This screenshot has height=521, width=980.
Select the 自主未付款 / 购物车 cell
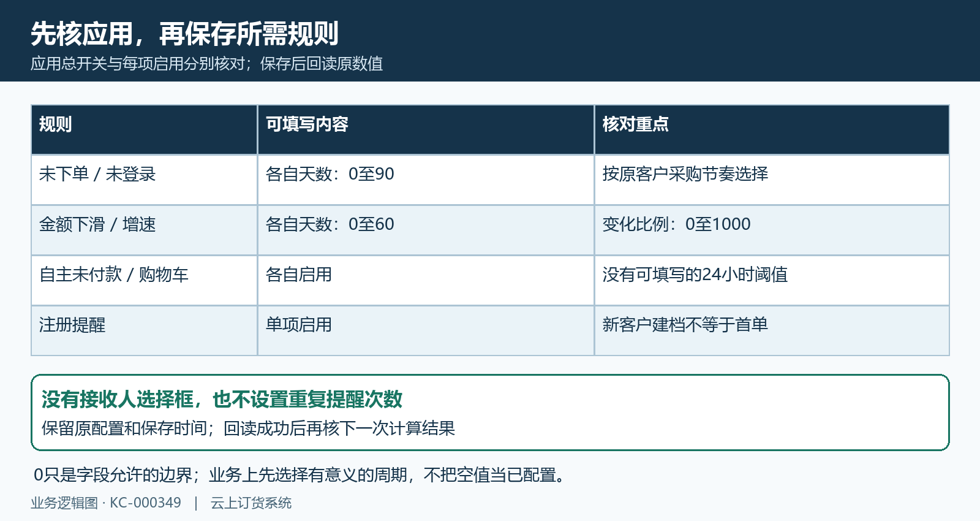click(x=144, y=281)
